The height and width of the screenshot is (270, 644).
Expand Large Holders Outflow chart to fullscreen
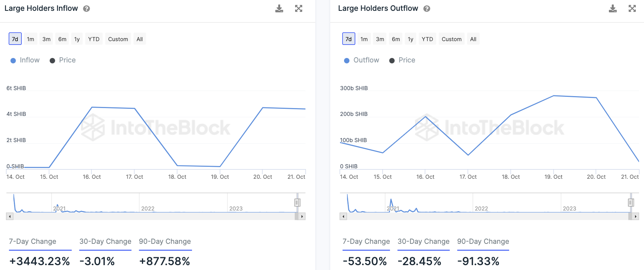[x=632, y=9]
